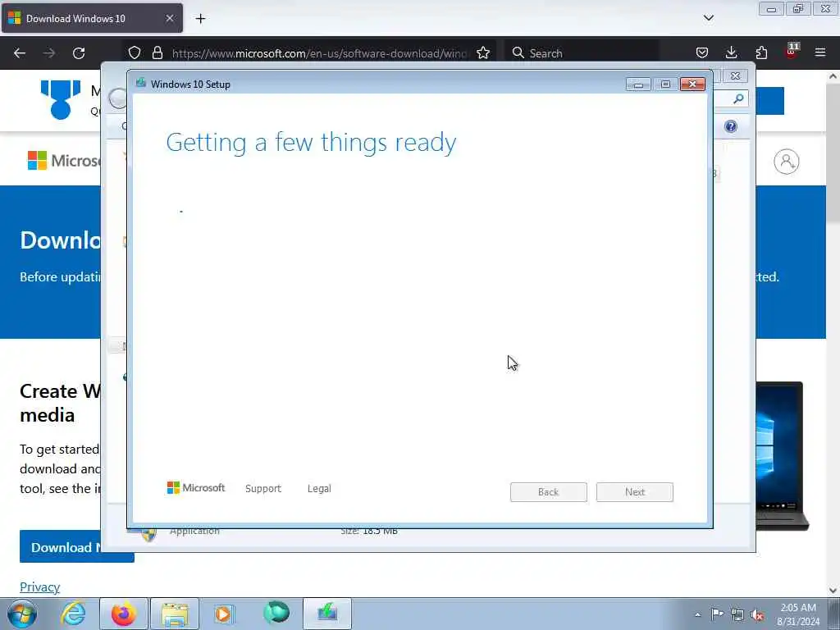Click the Support link in Windows 10 Setup

tap(263, 489)
